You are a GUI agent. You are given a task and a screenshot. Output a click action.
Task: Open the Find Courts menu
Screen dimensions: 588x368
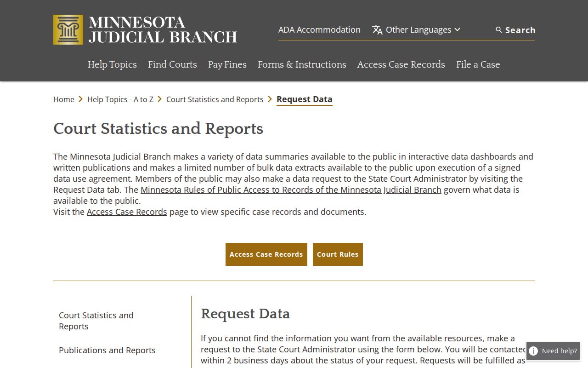[x=172, y=65]
